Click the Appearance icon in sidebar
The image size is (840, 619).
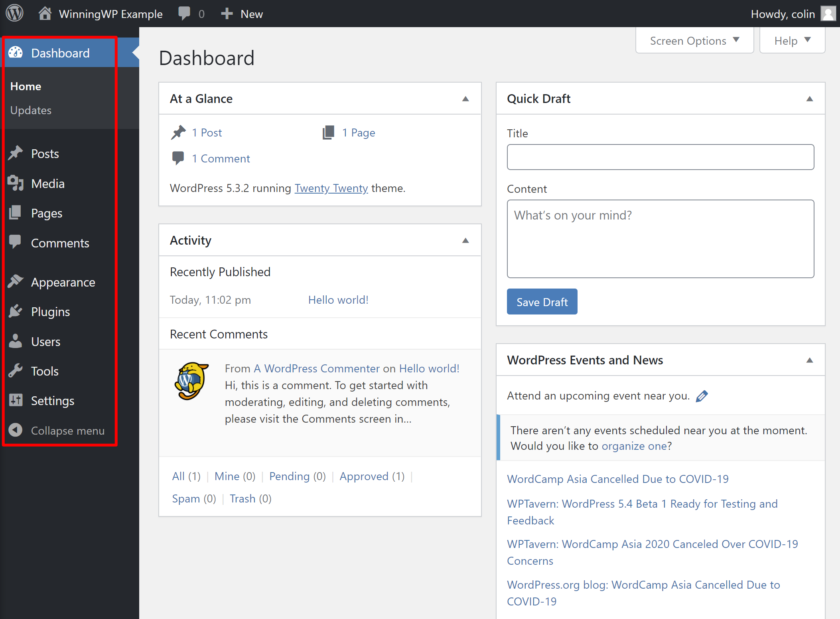point(17,282)
